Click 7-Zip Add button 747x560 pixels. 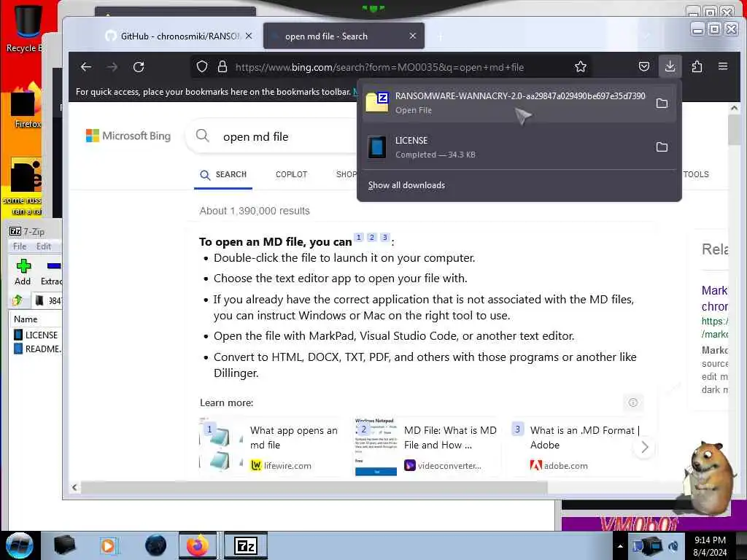pos(23,273)
